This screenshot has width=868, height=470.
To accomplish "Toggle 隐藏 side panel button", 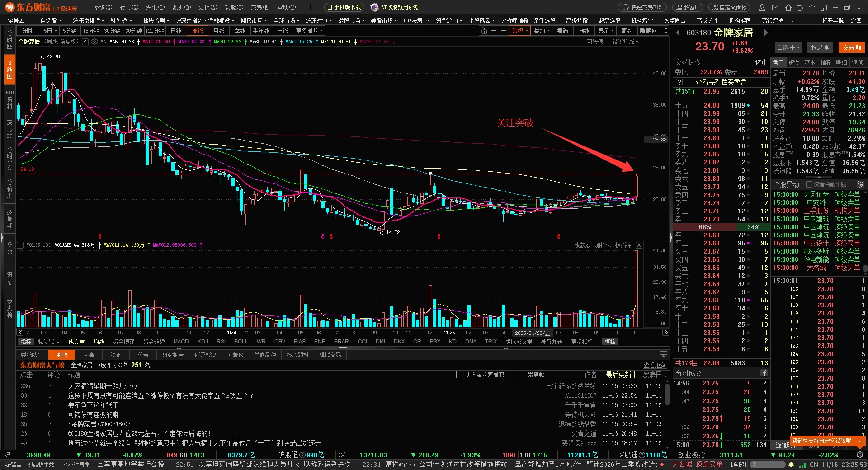I will click(x=648, y=31).
